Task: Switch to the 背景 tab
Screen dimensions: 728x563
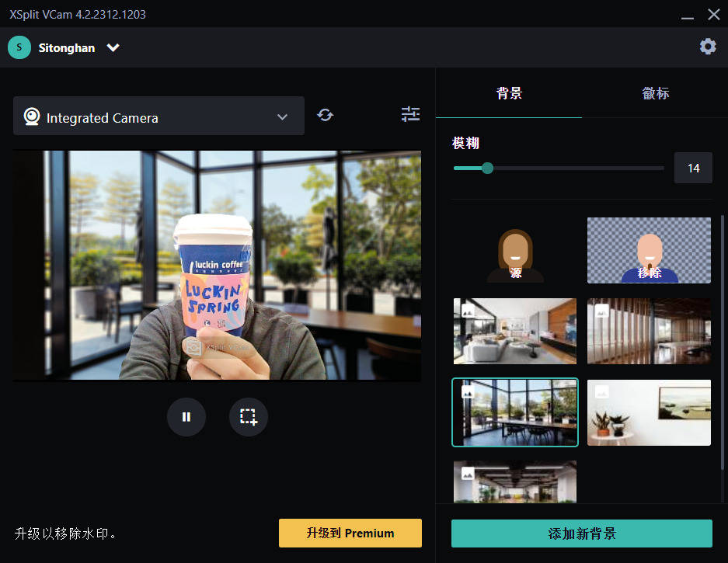Action: [x=509, y=93]
